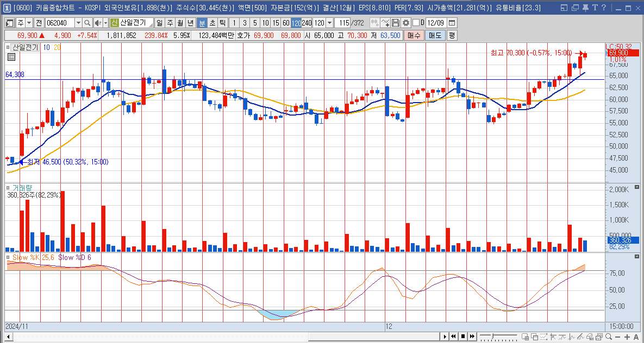644x343 pixels.
Task: Select the 60 minute interval button
Action: click(286, 23)
